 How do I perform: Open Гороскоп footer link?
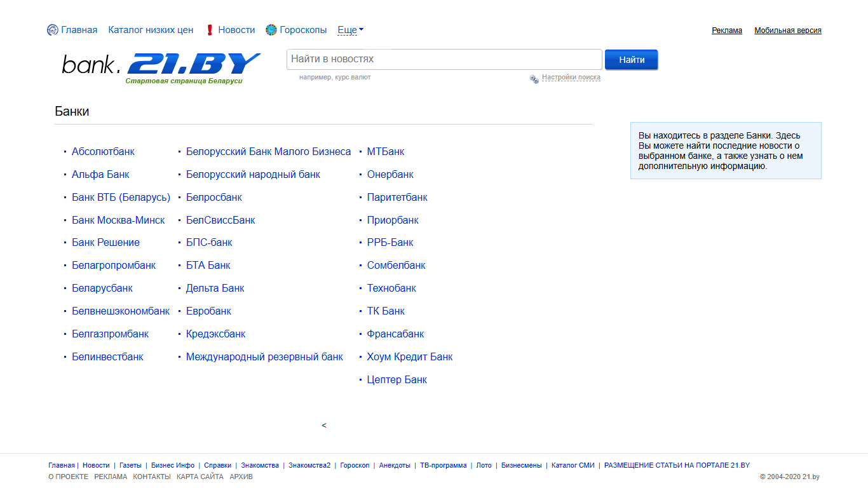tap(355, 466)
